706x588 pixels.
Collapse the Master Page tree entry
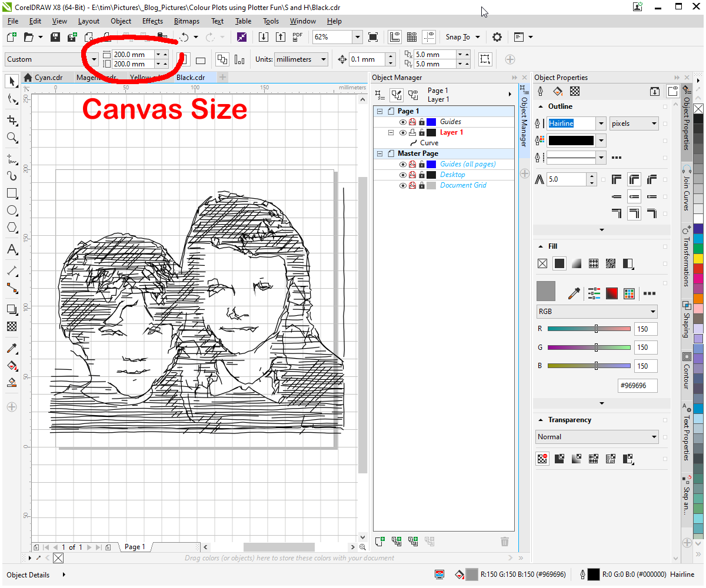pos(379,153)
